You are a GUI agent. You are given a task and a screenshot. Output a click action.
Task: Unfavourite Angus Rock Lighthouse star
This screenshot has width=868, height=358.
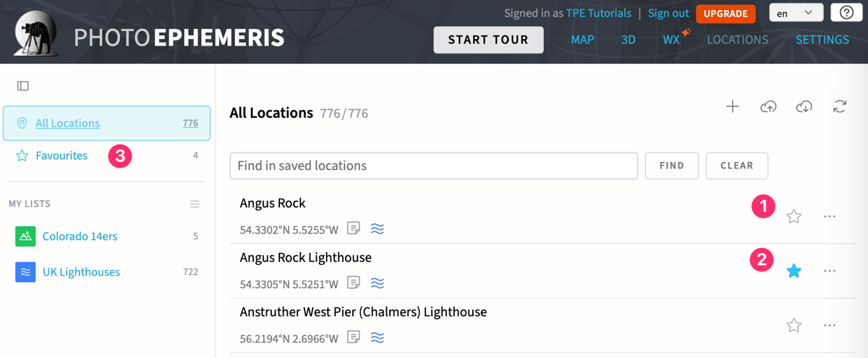point(794,270)
